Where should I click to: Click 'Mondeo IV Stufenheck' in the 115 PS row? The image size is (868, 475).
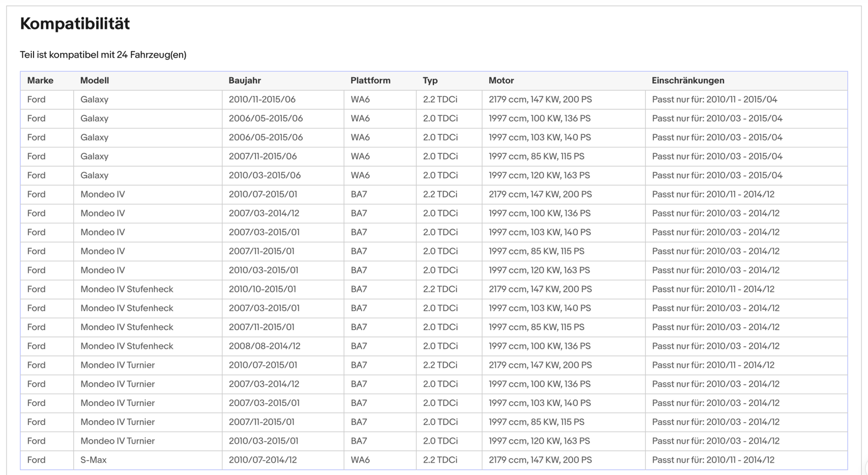[x=127, y=327]
